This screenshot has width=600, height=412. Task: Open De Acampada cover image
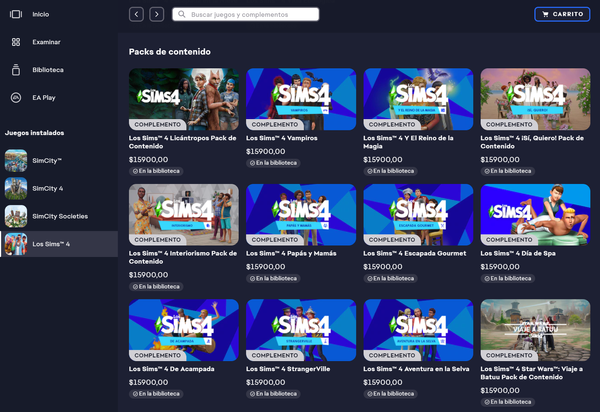pos(184,330)
